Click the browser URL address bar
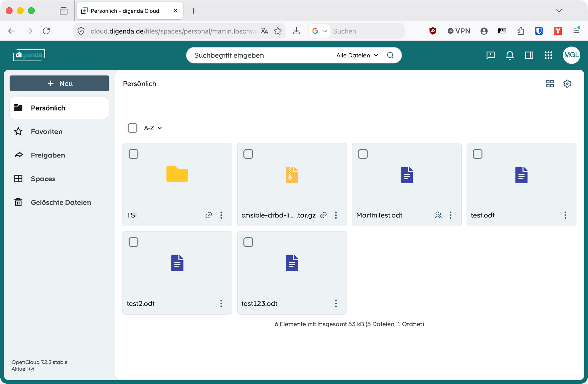 click(x=173, y=31)
